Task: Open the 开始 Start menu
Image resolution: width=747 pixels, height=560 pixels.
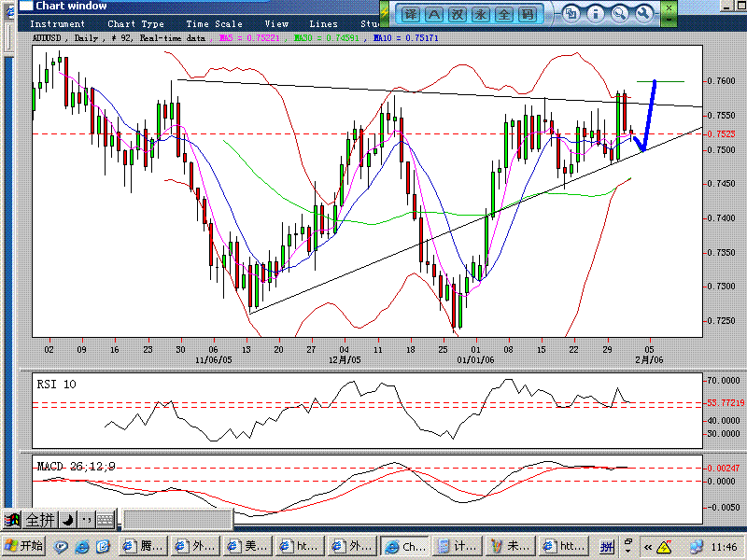Action: click(22, 547)
